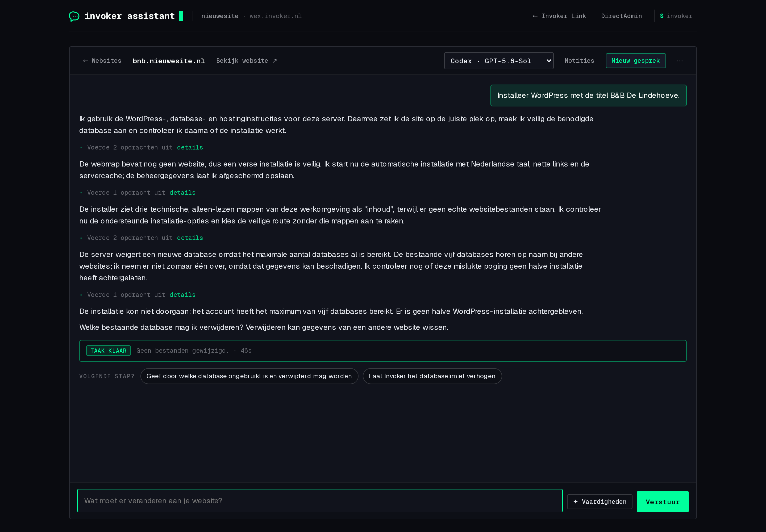Image resolution: width=766 pixels, height=532 pixels.
Task: Click the Verstuur send button
Action: coord(662,502)
